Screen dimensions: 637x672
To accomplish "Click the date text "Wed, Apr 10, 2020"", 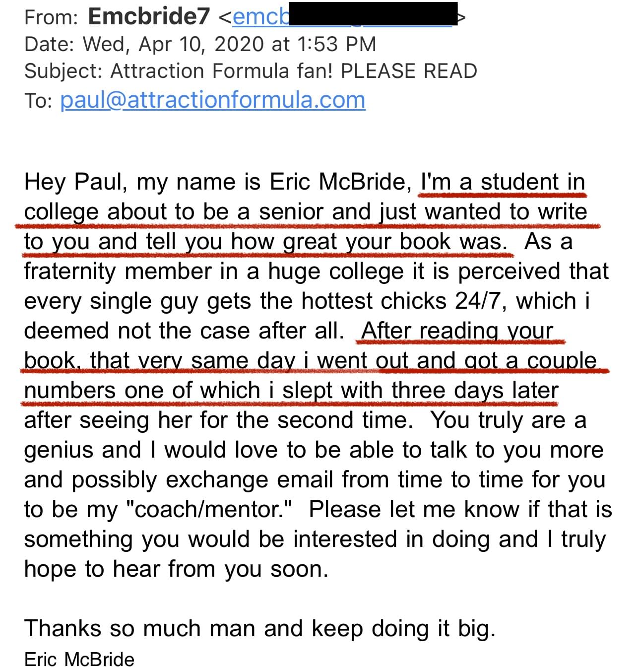I will point(174,44).
